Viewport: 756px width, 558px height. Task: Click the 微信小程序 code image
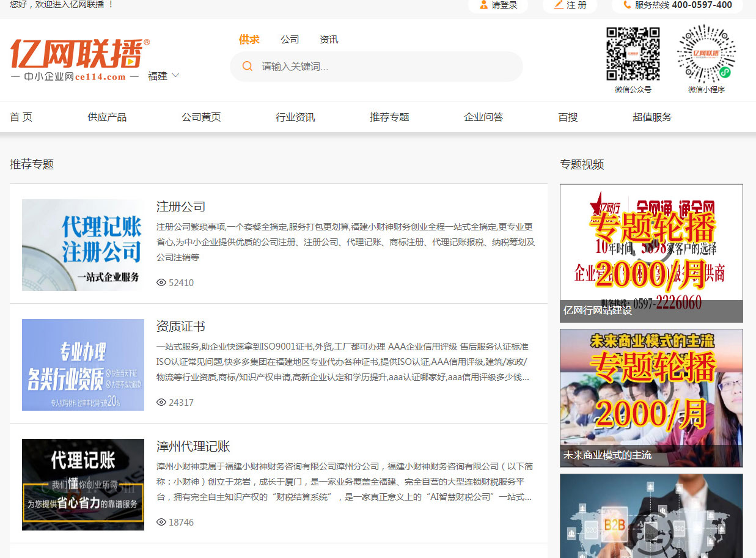[x=706, y=54]
